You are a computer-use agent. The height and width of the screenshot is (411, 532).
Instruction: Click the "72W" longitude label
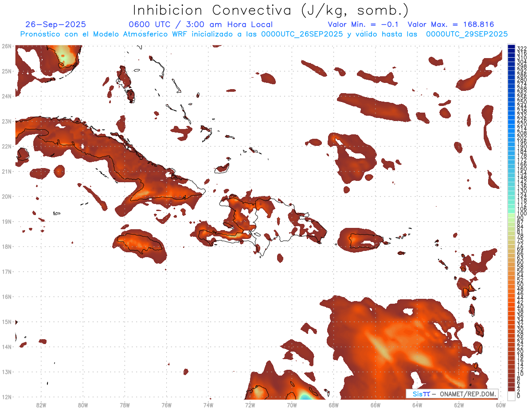click(x=250, y=405)
